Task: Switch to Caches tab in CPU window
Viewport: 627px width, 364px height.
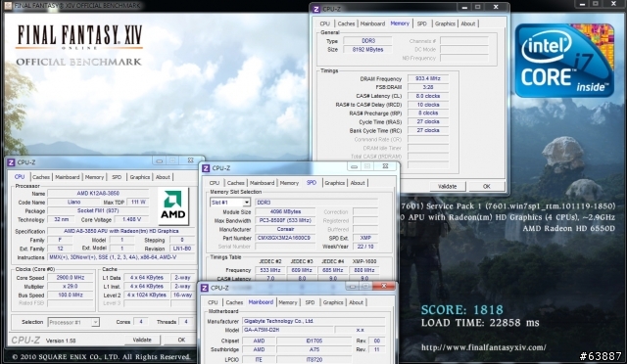Action: pos(41,177)
